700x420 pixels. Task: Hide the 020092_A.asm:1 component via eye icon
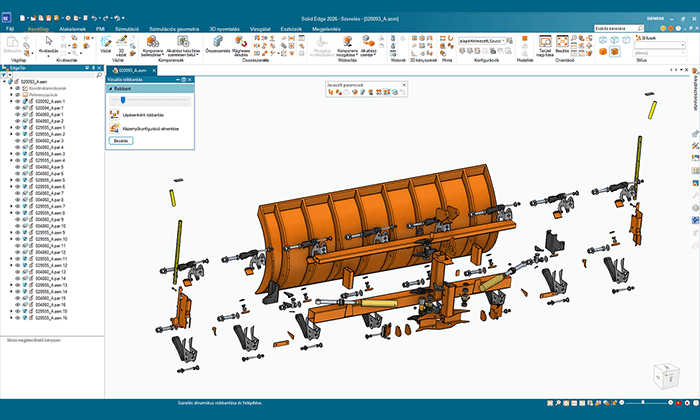pyautogui.click(x=18, y=102)
